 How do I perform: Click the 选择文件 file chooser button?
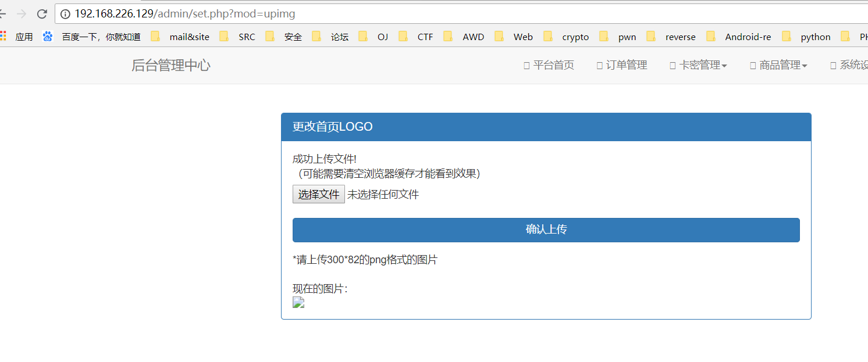[319, 195]
